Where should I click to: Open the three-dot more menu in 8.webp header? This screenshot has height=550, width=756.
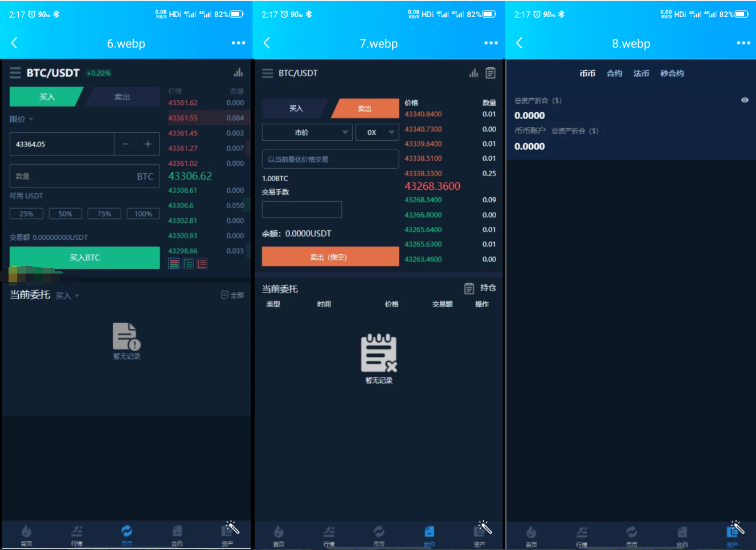click(743, 43)
